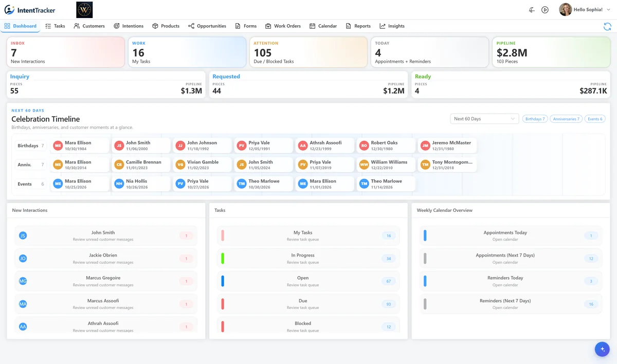
Task: Open the Attention Due / Blocked Tasks card
Action: [308, 52]
